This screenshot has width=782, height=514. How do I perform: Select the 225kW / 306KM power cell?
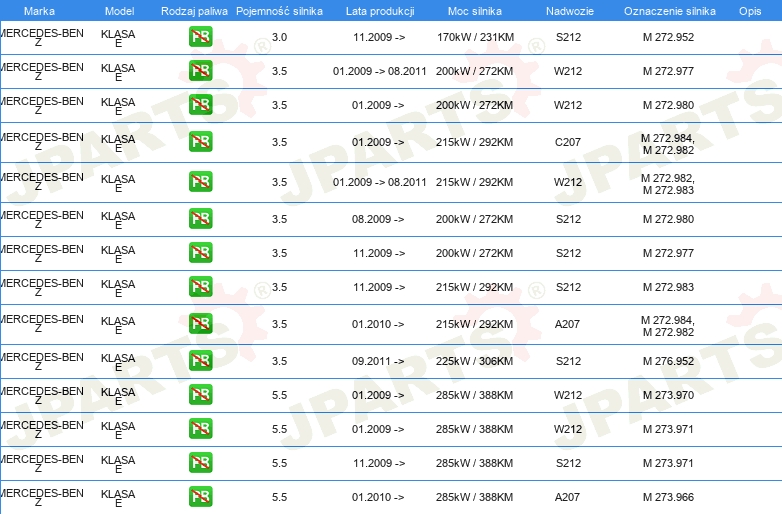[474, 361]
